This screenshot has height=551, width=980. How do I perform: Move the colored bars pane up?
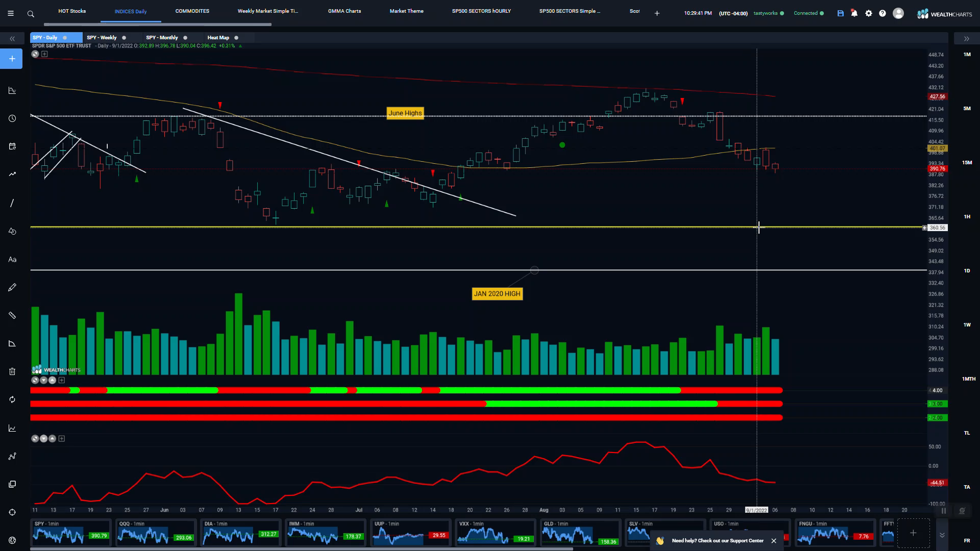(x=52, y=380)
